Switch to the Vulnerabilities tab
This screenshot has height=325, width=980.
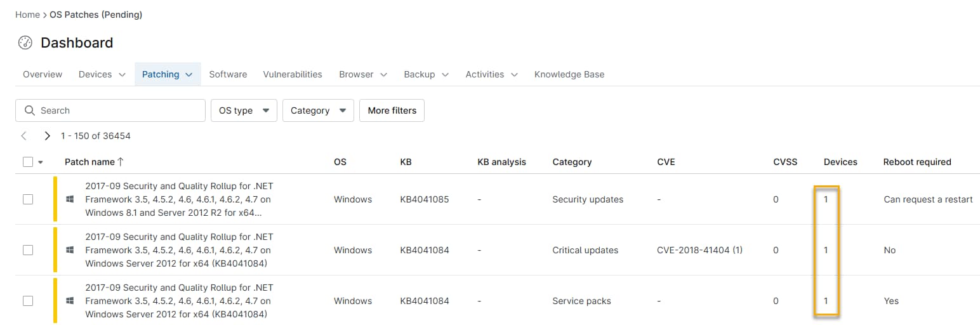pyautogui.click(x=293, y=74)
